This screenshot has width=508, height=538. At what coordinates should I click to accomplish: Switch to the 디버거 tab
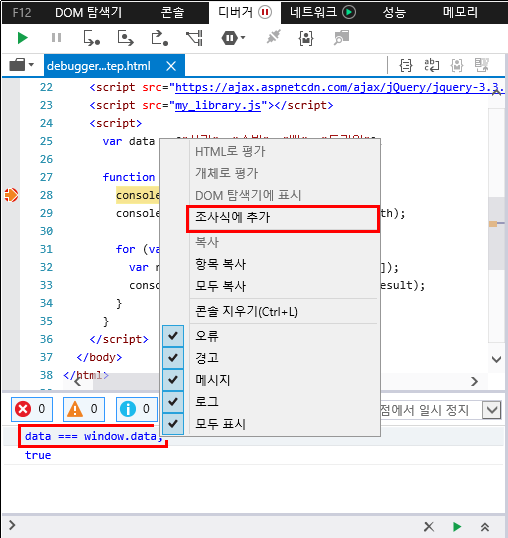(x=245, y=13)
